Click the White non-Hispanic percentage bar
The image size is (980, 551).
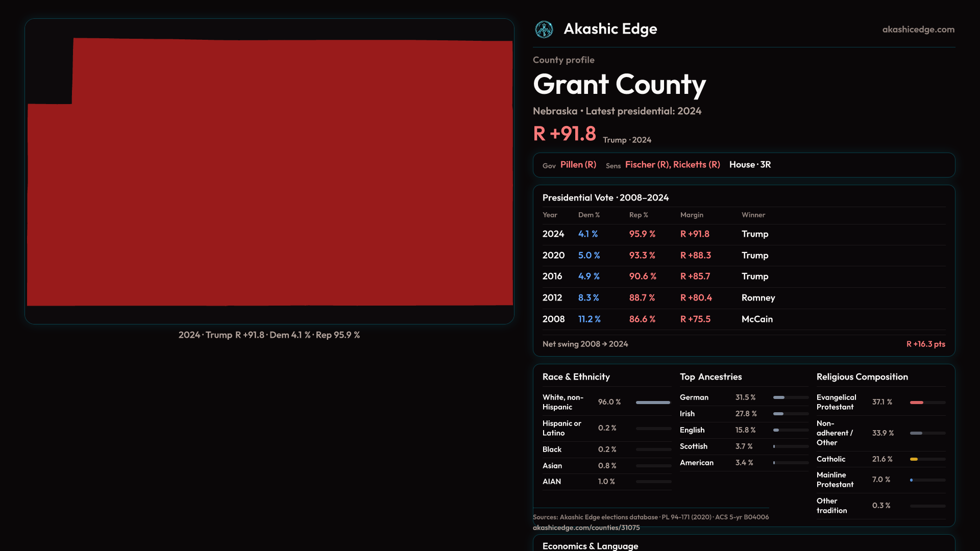pyautogui.click(x=653, y=403)
